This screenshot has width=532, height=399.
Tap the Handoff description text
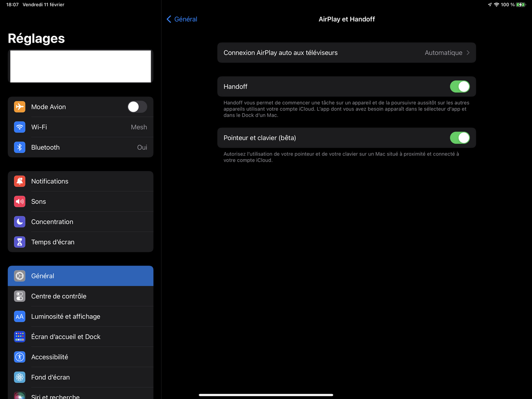(x=346, y=109)
